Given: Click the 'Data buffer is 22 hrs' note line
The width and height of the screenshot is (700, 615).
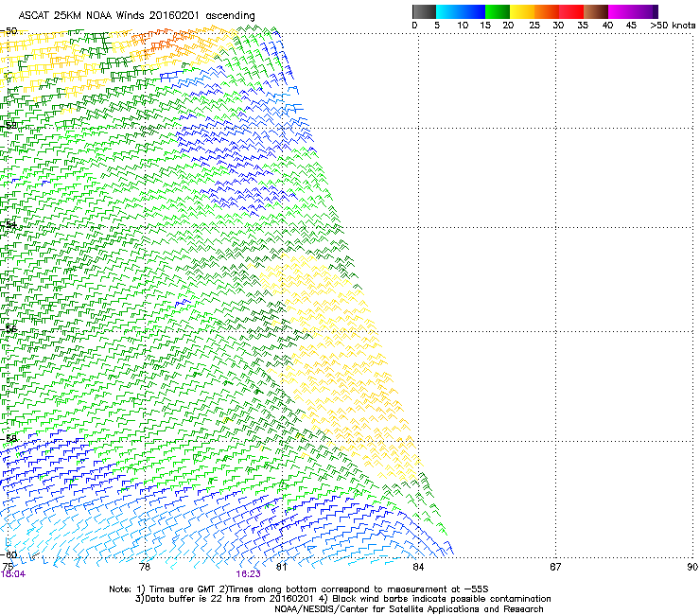Looking at the screenshot, I should tap(342, 599).
